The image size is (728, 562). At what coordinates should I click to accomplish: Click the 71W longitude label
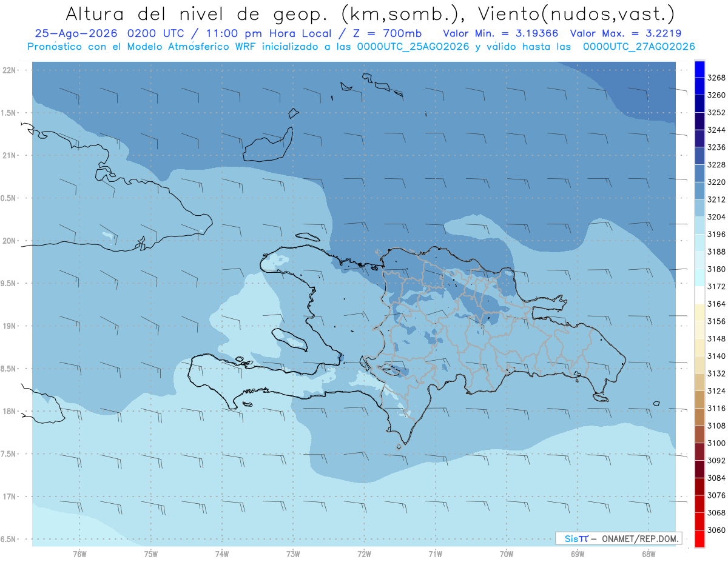pyautogui.click(x=435, y=554)
